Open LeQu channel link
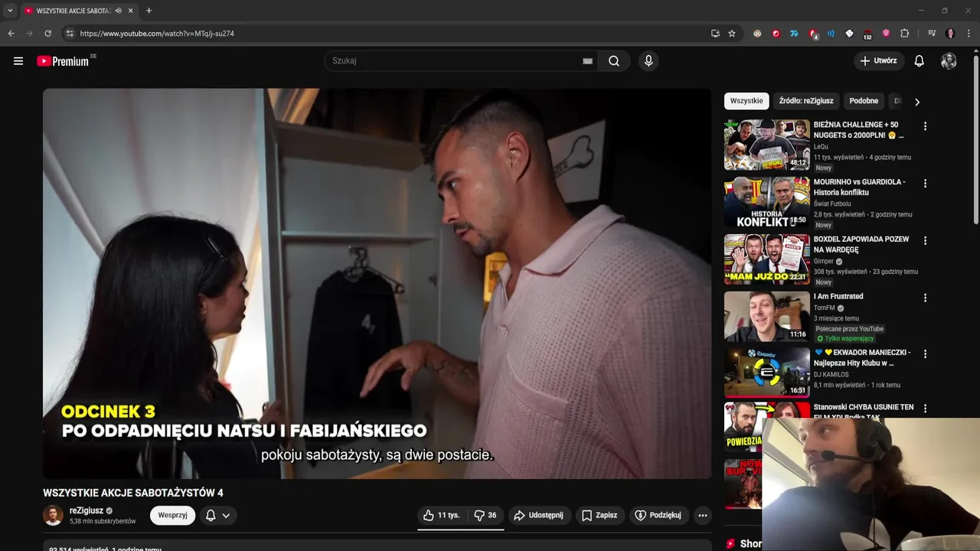Viewport: 980px width, 551px height. coord(821,146)
